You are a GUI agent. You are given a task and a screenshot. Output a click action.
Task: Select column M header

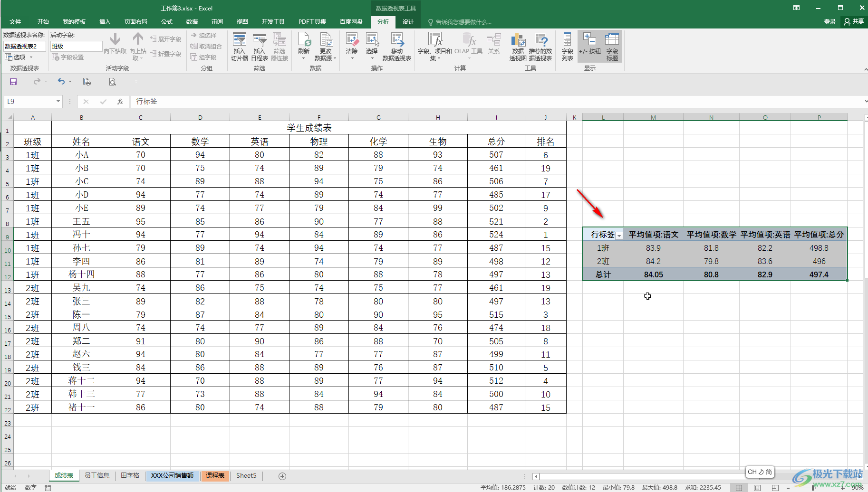tap(653, 117)
